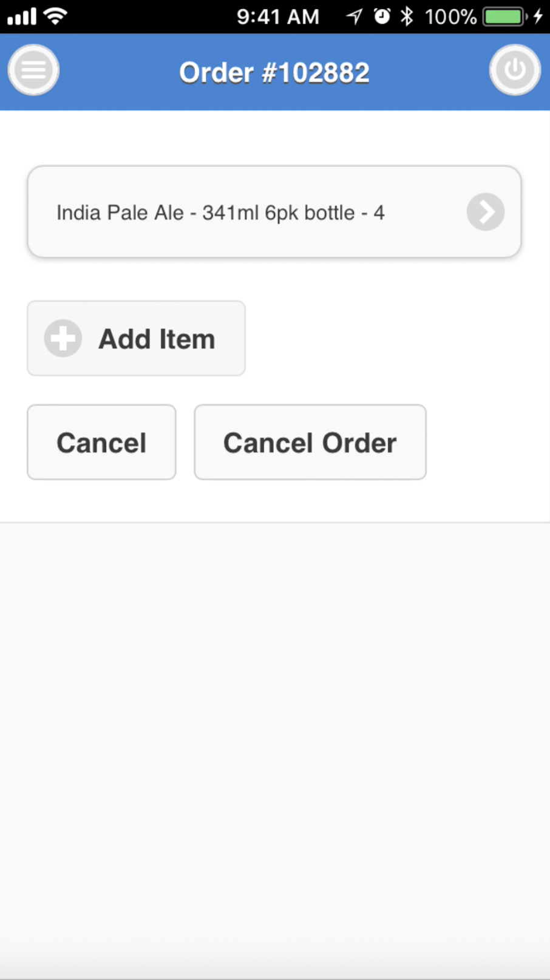This screenshot has height=980, width=550.
Task: Open the India Pale Ale 341ml 6pk row
Action: (243, 212)
